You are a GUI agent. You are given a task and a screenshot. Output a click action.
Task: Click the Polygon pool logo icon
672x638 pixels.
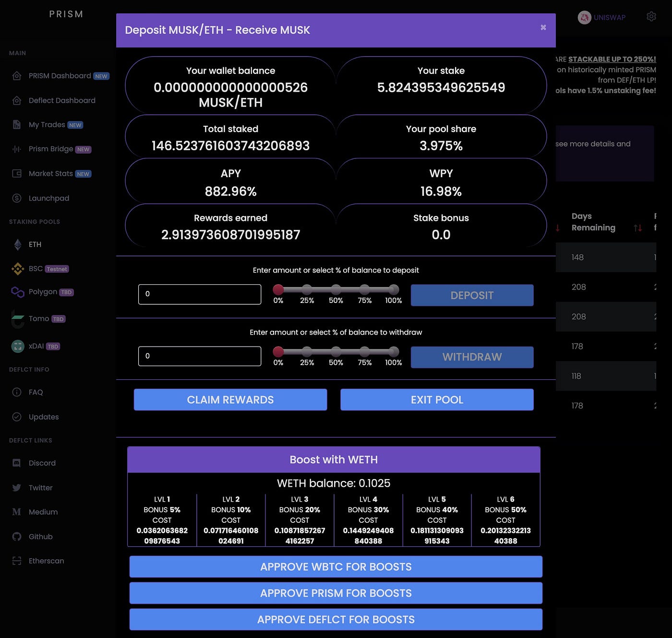pos(18,292)
